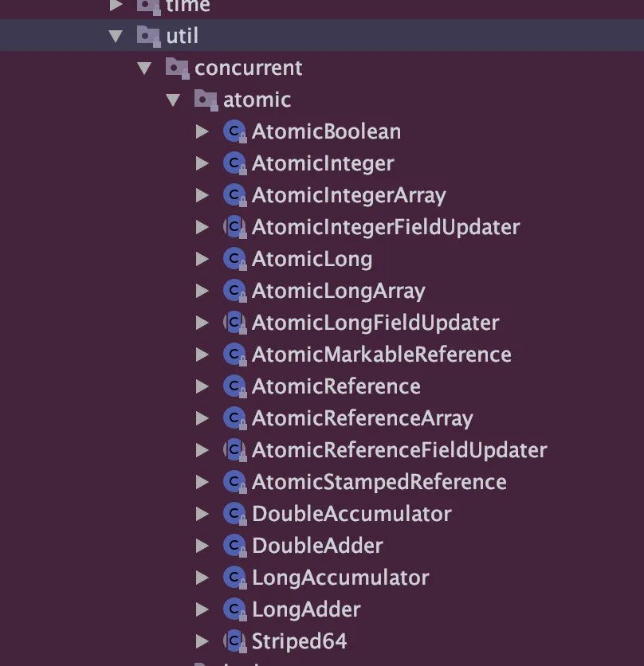The height and width of the screenshot is (666, 644).
Task: Collapse the concurrent package arrow
Action: click(x=144, y=68)
